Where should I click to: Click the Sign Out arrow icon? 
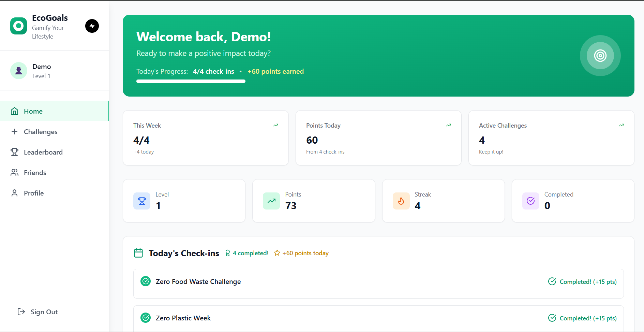coord(21,312)
